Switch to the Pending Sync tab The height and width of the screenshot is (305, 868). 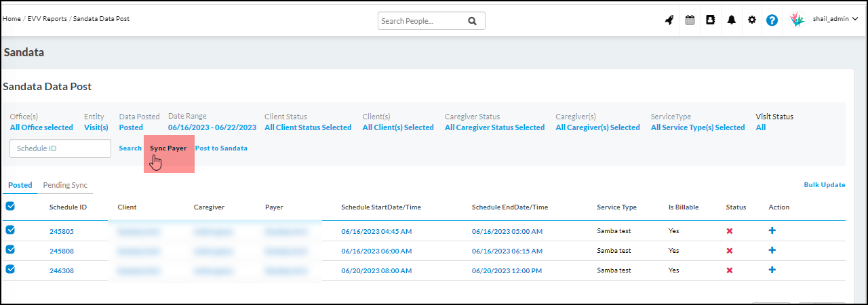click(65, 185)
